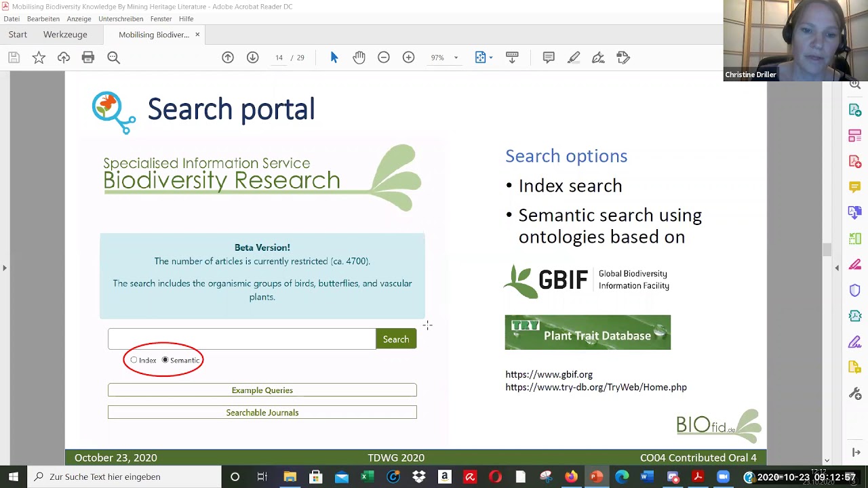This screenshot has width=868, height=488.
Task: Open File Explorer from taskbar
Action: click(290, 476)
